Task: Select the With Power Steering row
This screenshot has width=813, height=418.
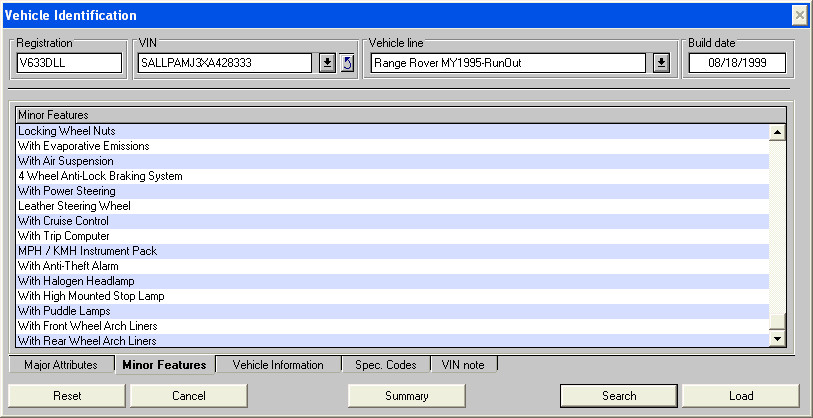Action: [393, 191]
